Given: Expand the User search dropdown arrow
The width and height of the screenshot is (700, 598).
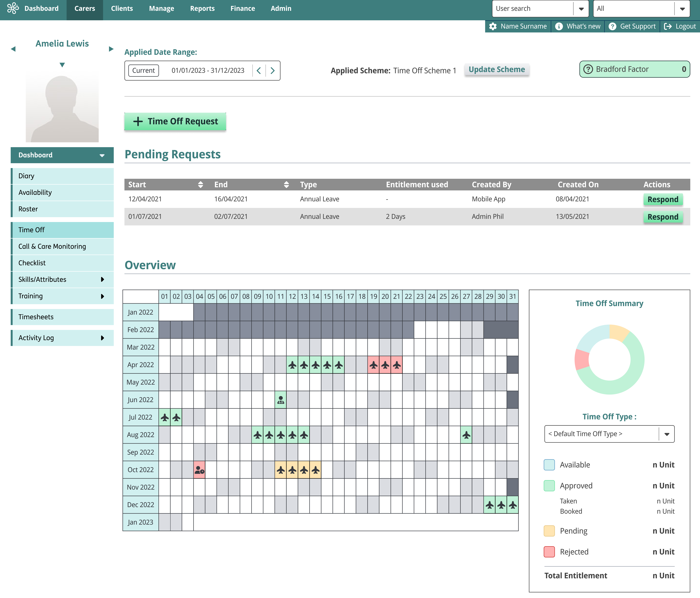Looking at the screenshot, I should tap(581, 9).
